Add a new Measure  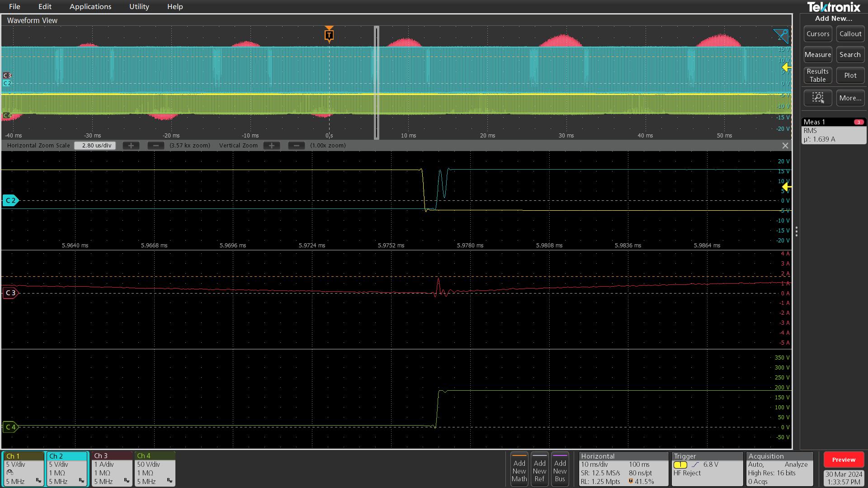[818, 55]
